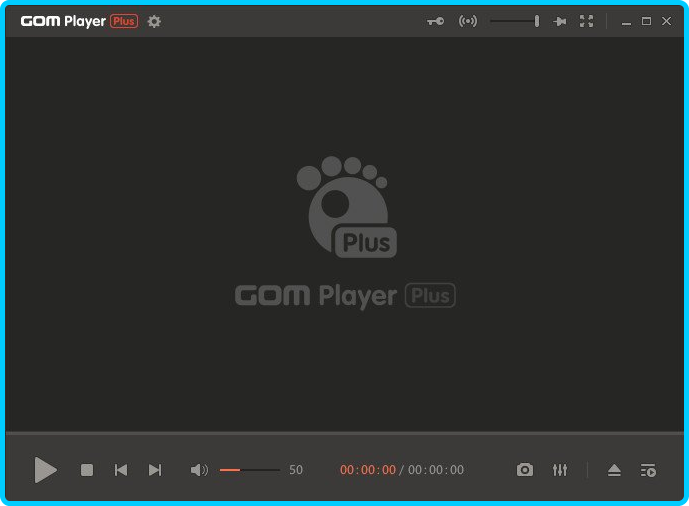Viewport: 689px width, 506px height.
Task: Skip to the previous track
Action: coord(121,470)
